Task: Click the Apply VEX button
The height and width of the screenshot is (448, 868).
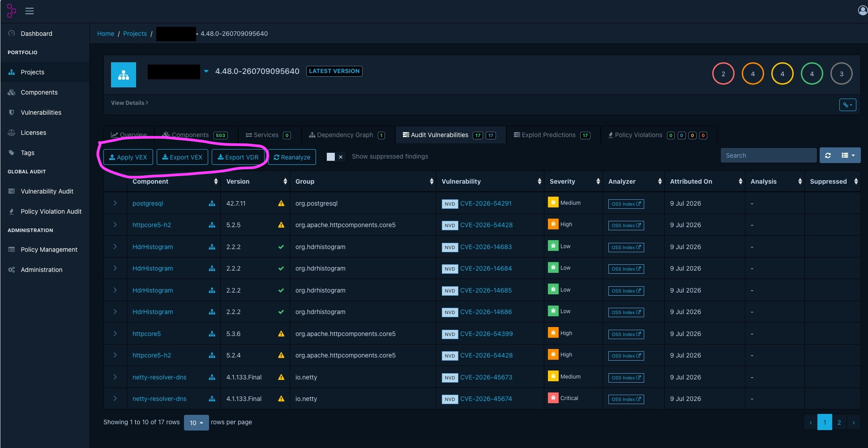Action: pos(128,157)
